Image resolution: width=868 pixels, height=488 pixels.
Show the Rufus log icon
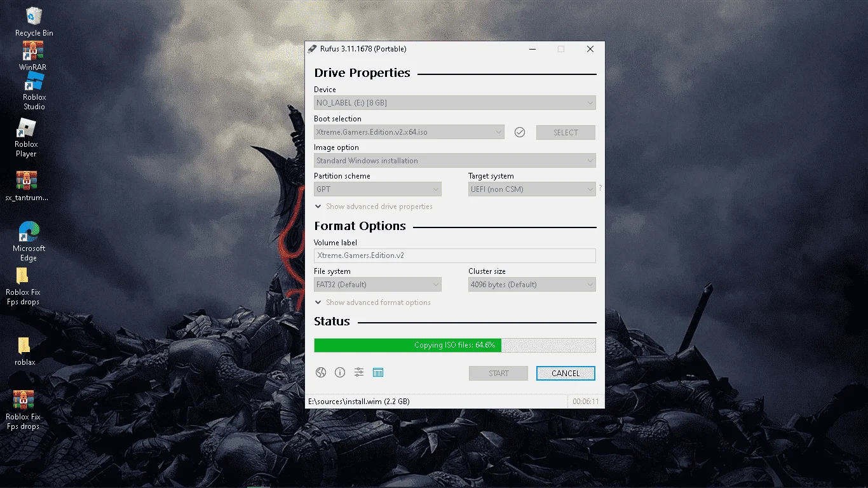pos(378,372)
